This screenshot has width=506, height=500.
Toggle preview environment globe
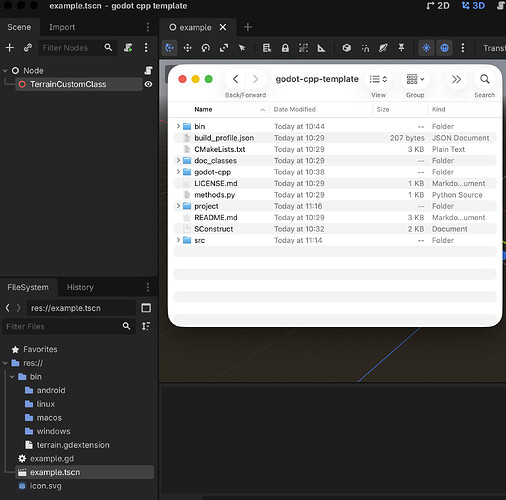444,48
